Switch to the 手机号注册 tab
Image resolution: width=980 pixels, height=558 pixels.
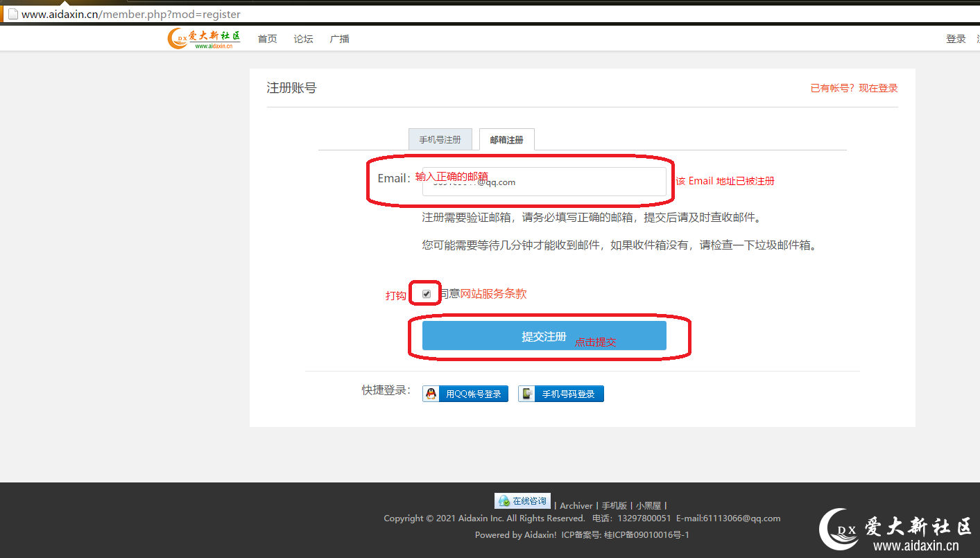pos(440,139)
